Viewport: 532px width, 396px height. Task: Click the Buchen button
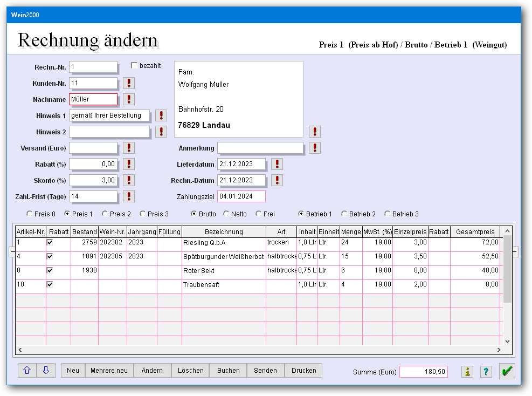229,371
